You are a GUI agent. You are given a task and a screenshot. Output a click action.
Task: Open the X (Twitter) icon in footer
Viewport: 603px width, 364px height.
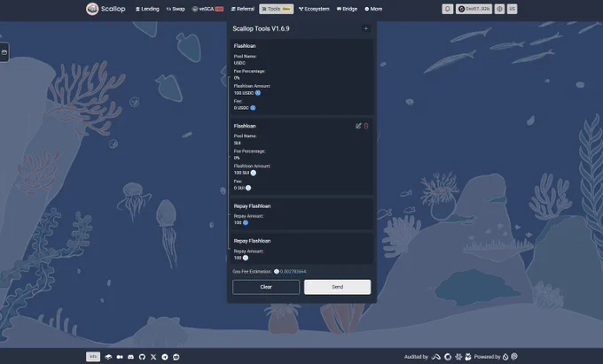[153, 357]
